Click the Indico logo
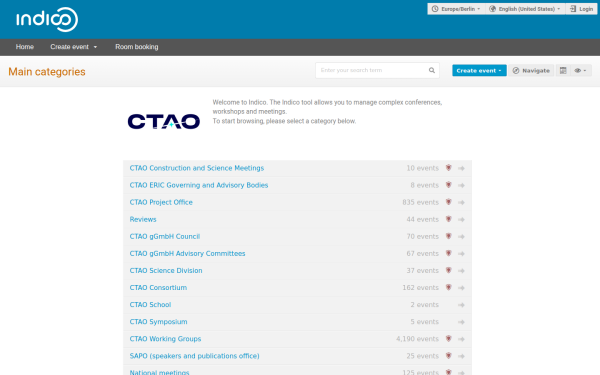The height and width of the screenshot is (375, 600). 47,19
